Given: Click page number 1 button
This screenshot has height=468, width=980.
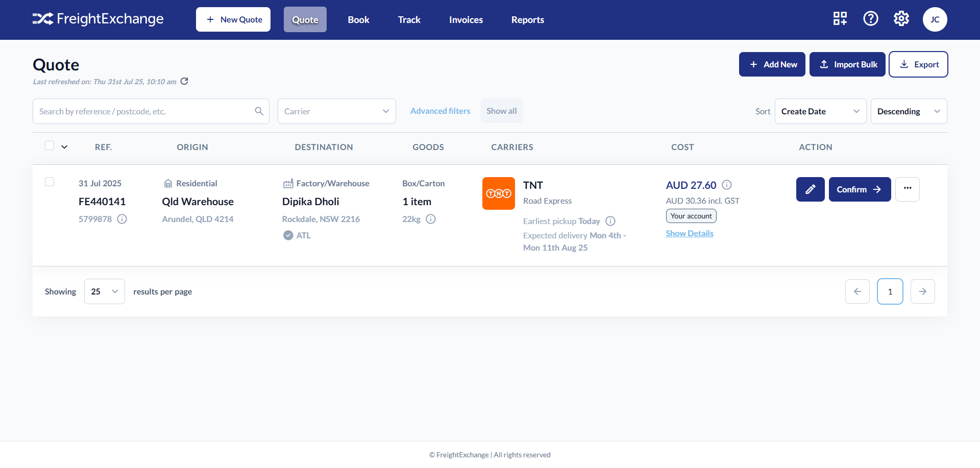Looking at the screenshot, I should pyautogui.click(x=890, y=291).
